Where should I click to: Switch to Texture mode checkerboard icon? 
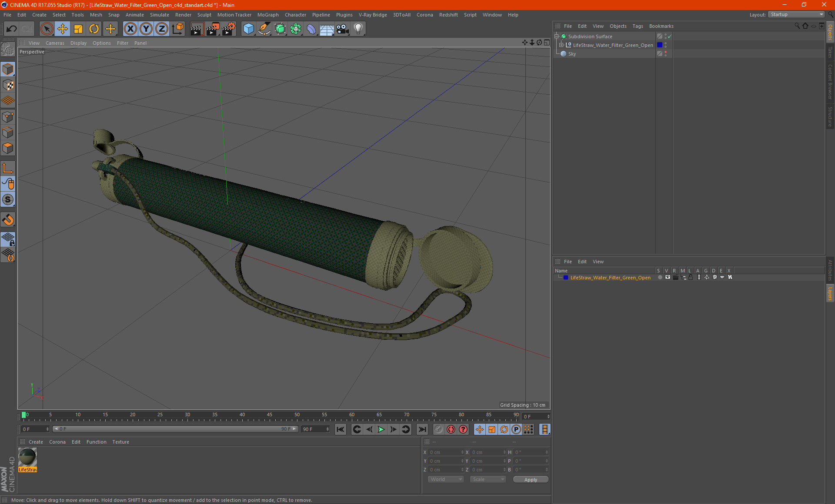point(8,85)
